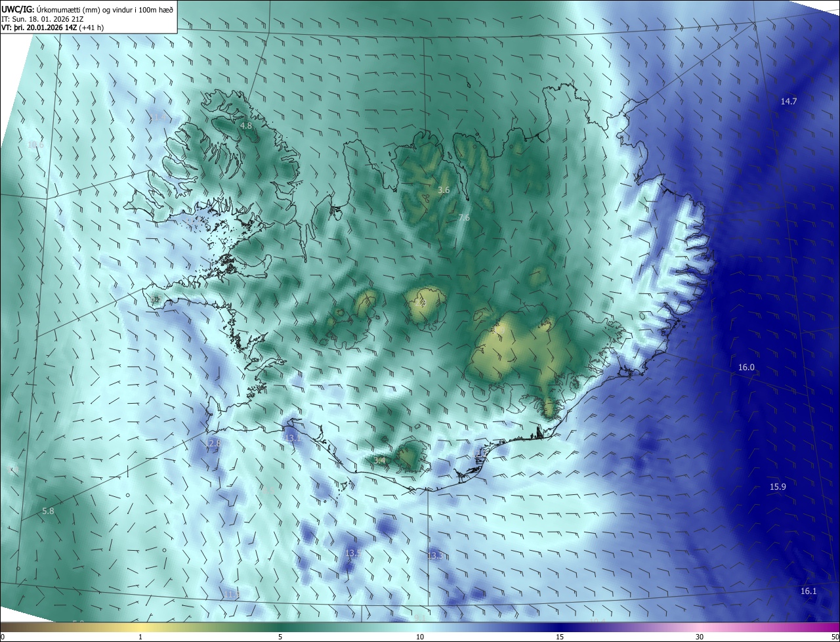Click the value label '5.8'
Image resolution: width=840 pixels, height=642 pixels.
tap(48, 511)
